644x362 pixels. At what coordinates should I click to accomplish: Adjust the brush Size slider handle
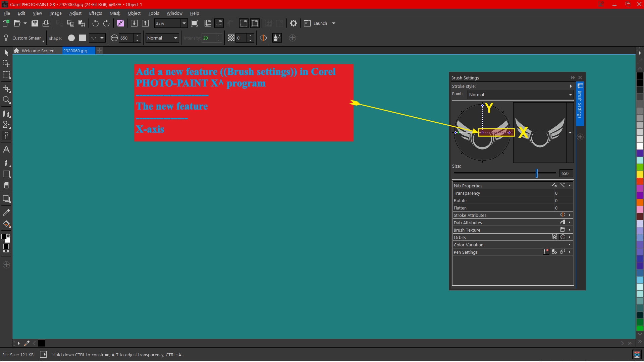[537, 173]
